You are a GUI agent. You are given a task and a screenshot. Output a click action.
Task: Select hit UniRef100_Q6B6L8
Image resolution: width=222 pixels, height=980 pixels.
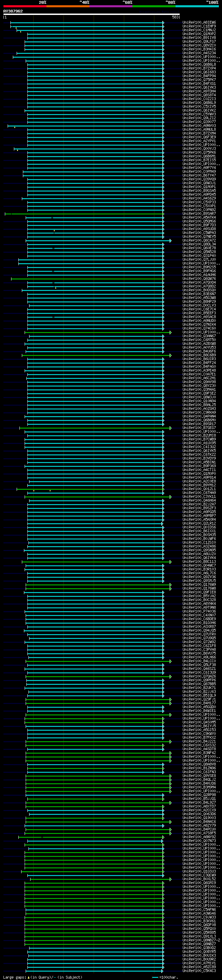point(199,64)
